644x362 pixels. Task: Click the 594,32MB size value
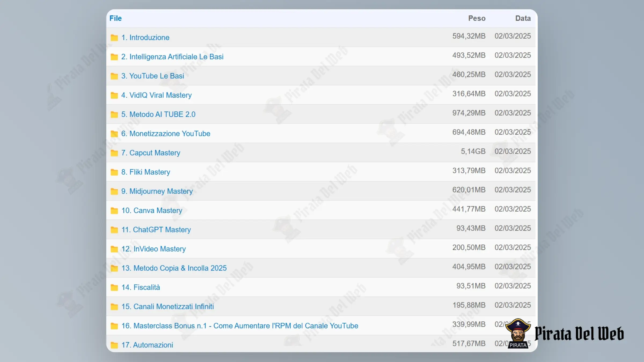[469, 36]
